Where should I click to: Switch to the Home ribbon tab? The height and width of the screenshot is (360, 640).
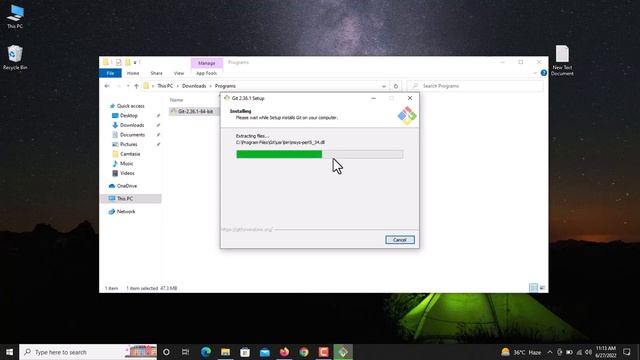[x=133, y=73]
